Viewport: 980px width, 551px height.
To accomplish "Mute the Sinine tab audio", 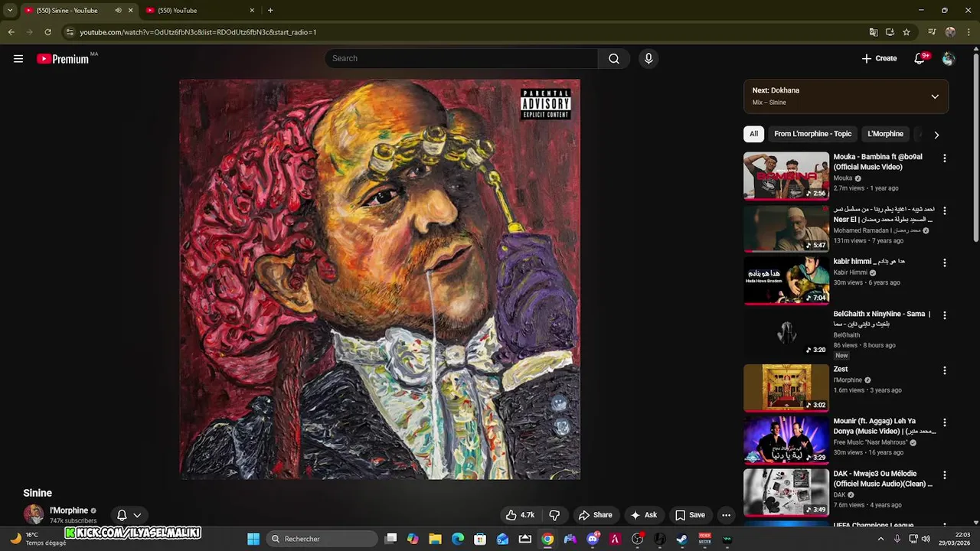I will click(118, 11).
